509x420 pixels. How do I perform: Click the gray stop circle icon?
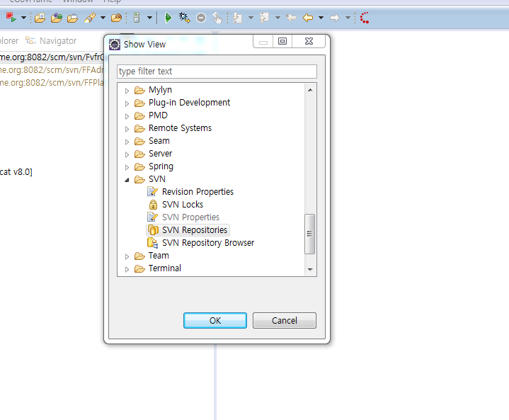tap(201, 18)
